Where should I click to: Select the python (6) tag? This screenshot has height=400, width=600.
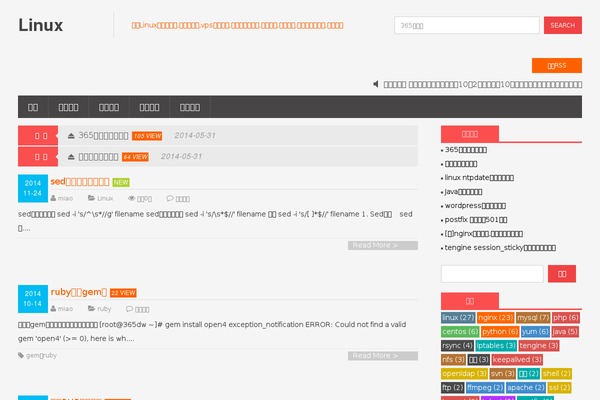coord(500,331)
